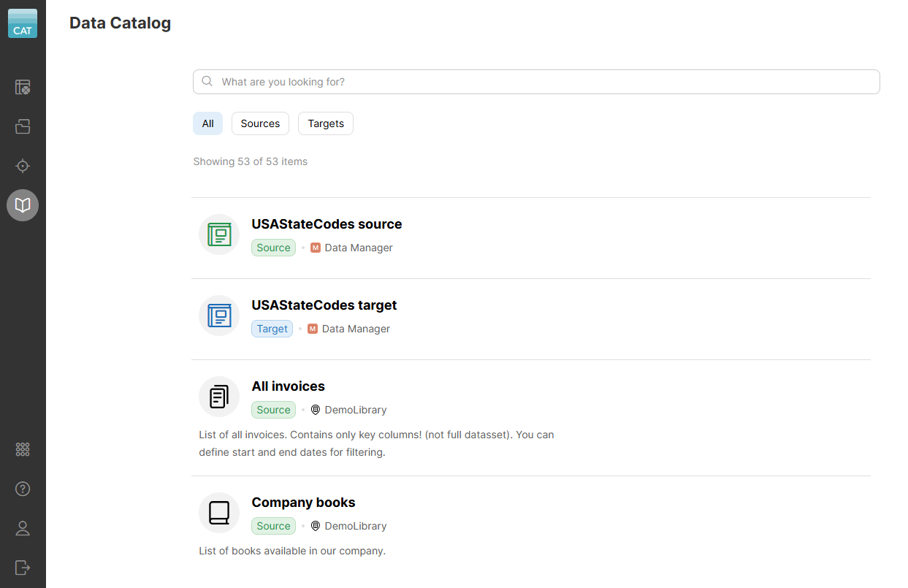
Task: Open the projects folder icon in sidebar
Action: (22, 126)
